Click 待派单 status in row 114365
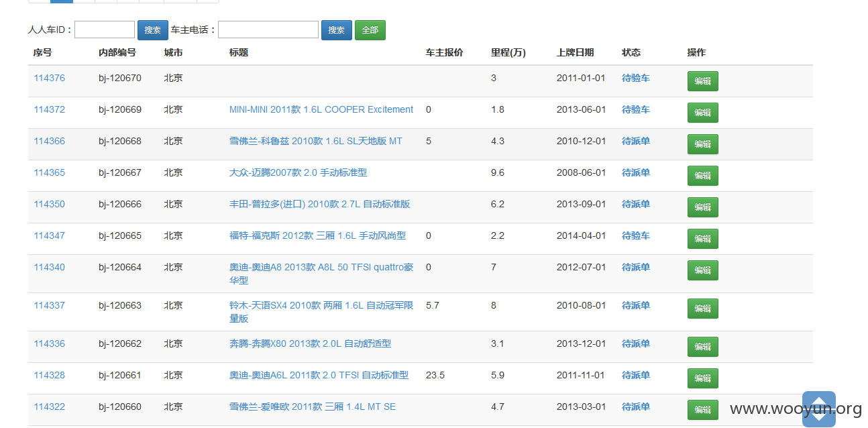This screenshot has height=428, width=868. [636, 172]
